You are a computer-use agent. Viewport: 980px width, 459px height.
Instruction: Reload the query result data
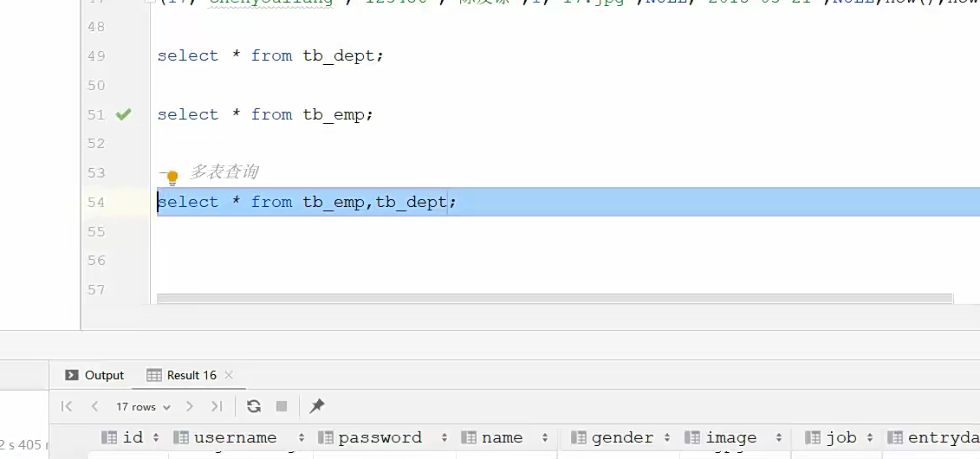(254, 406)
